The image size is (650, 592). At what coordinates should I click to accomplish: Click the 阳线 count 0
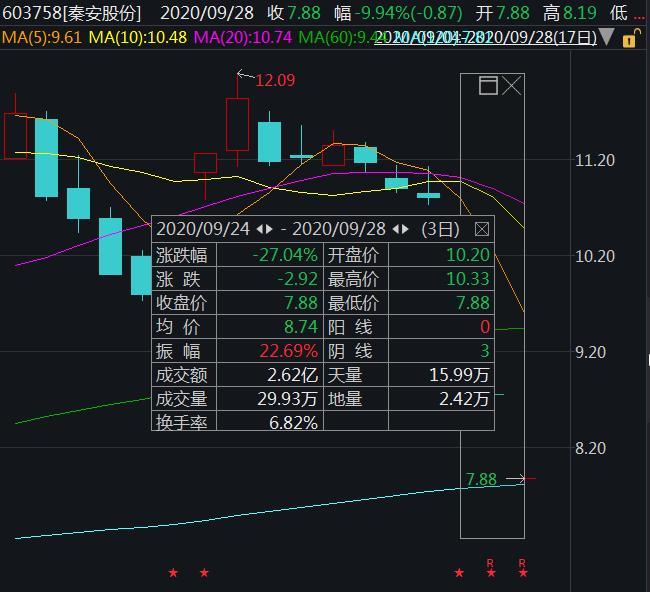[x=485, y=327]
